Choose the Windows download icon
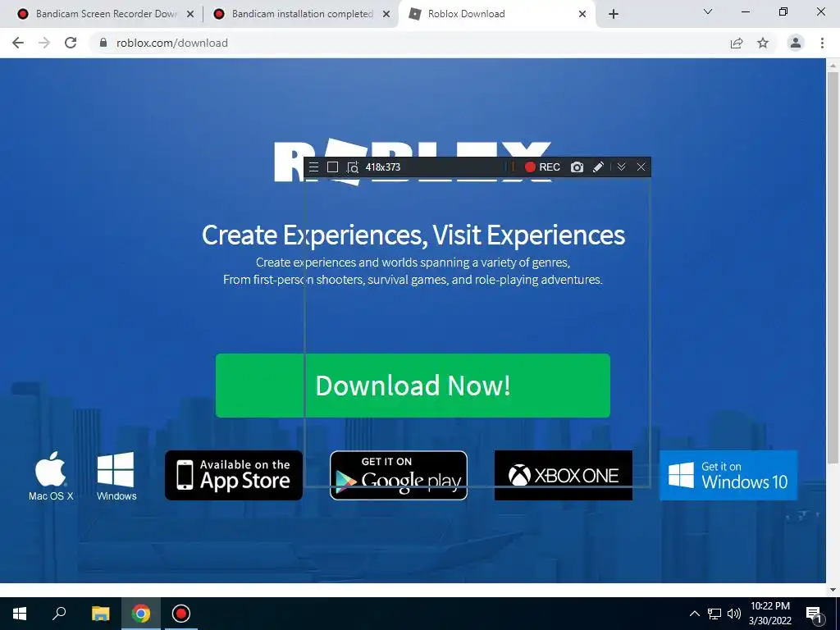The height and width of the screenshot is (630, 840). coord(116,477)
